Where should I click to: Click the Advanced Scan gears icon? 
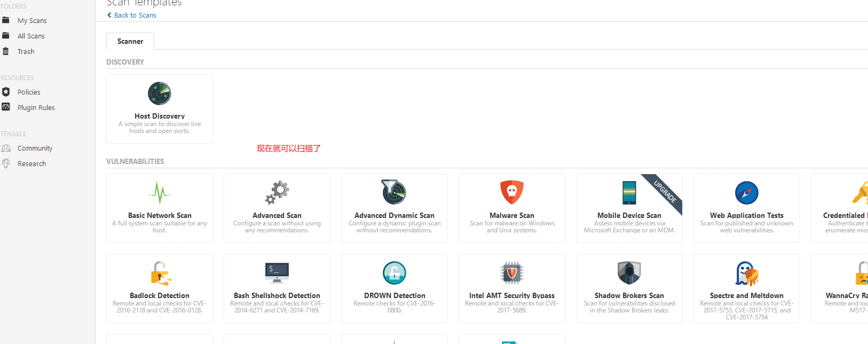(x=277, y=193)
